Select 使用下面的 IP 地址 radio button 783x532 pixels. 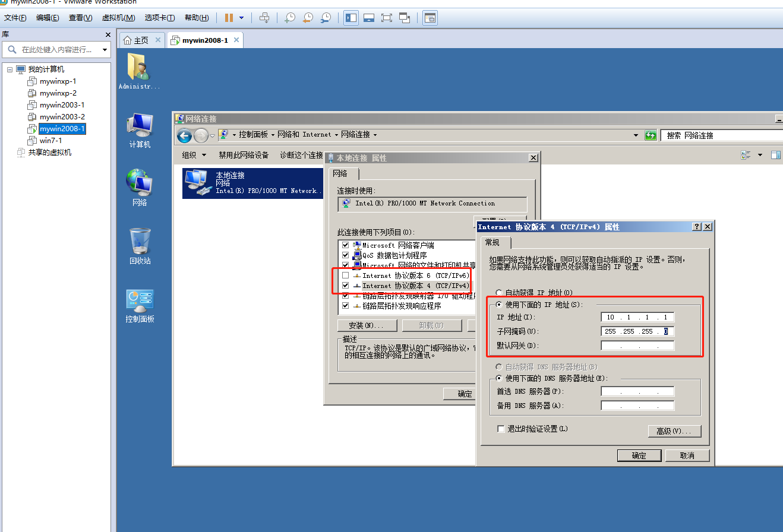(498, 305)
